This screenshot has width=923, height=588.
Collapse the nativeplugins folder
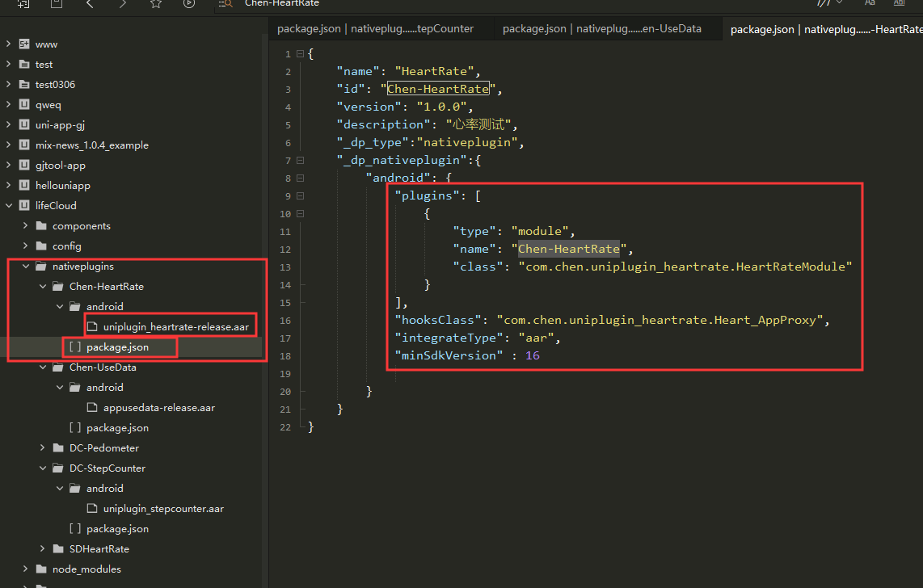click(25, 267)
